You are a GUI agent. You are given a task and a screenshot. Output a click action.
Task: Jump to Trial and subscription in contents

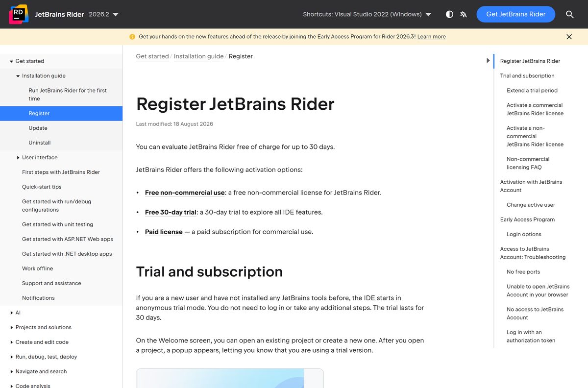[x=527, y=76]
